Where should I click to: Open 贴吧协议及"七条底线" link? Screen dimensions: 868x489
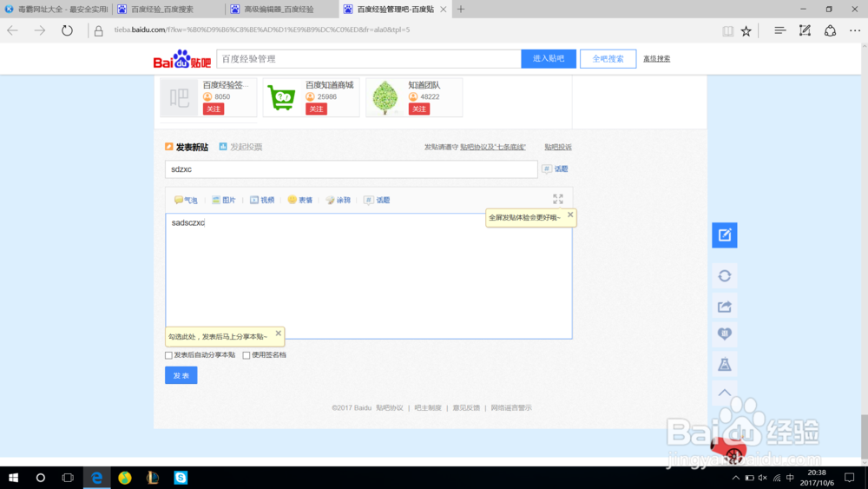493,148
